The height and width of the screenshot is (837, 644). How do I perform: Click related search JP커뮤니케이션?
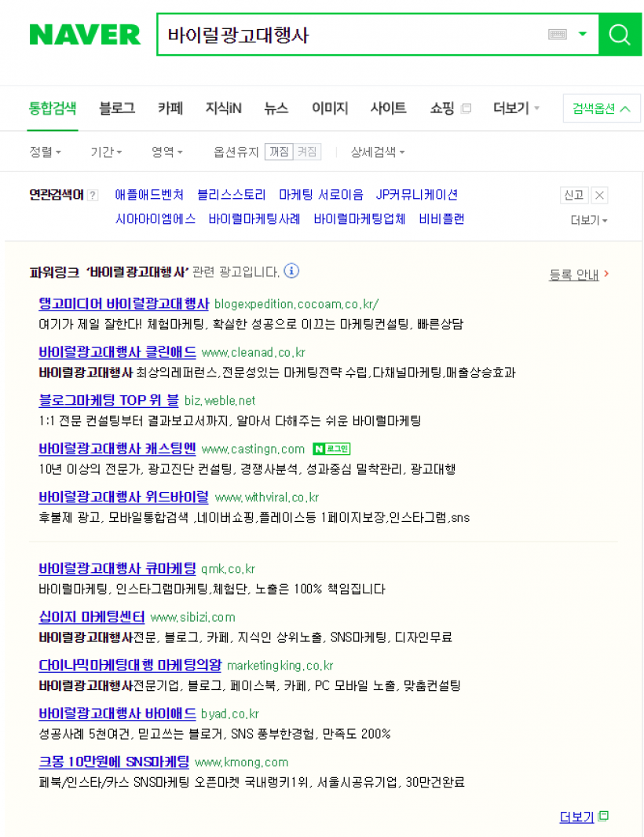[x=417, y=195]
